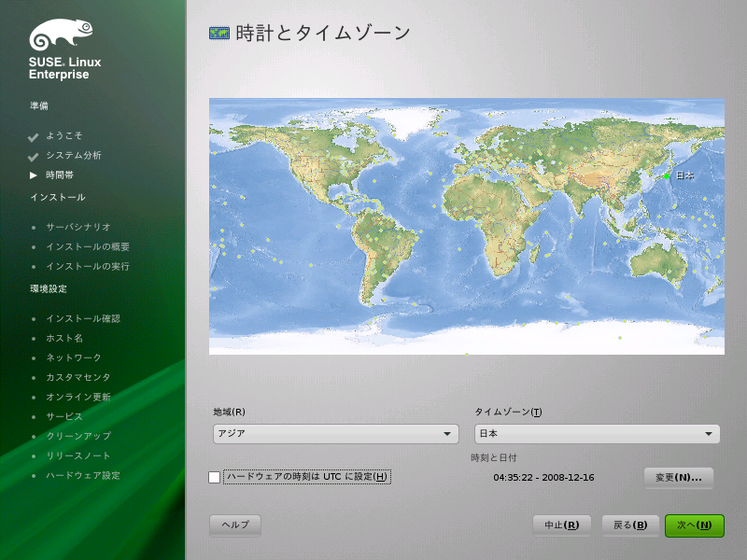
Task: Click the インストール section heading
Action: (x=58, y=197)
